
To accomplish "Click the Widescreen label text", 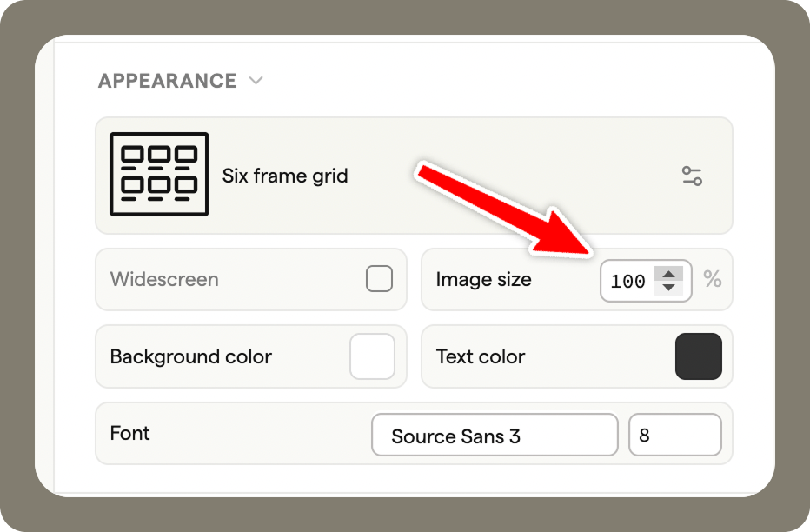I will pyautogui.click(x=164, y=280).
